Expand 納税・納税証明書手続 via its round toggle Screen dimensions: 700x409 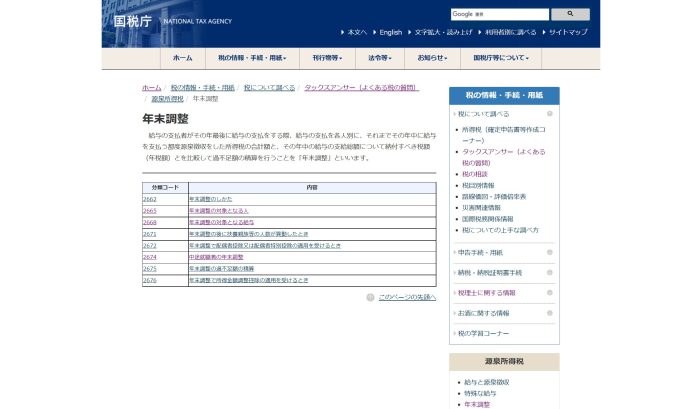[x=550, y=273]
